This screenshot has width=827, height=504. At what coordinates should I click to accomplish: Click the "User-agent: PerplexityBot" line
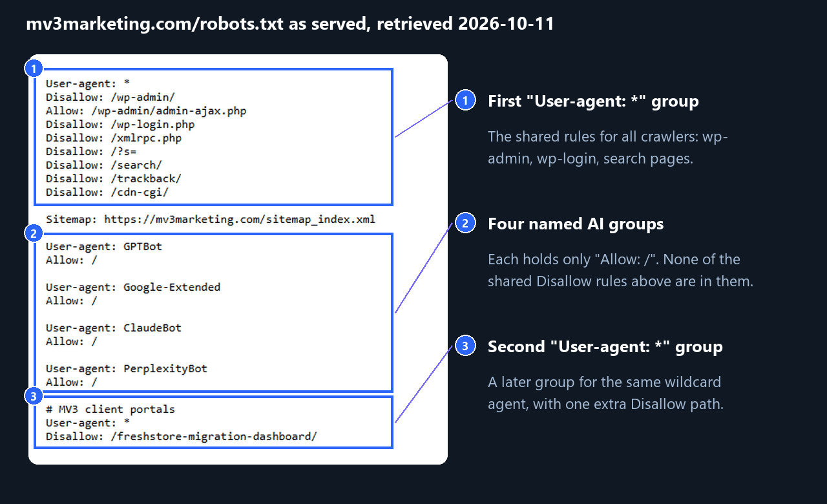(127, 368)
